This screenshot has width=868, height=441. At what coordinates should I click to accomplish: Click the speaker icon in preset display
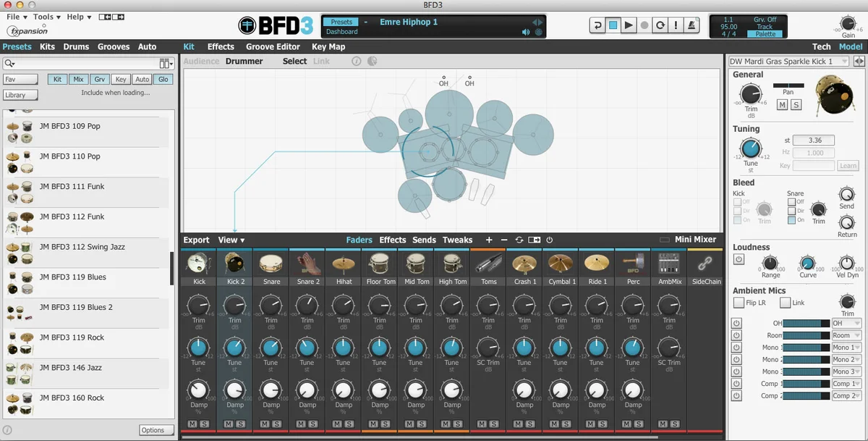526,32
